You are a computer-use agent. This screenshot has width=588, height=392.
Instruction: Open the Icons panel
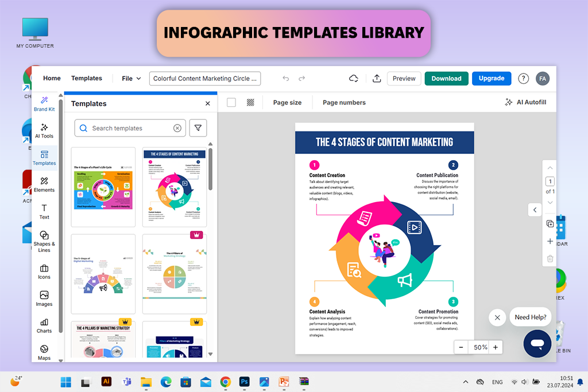44,271
